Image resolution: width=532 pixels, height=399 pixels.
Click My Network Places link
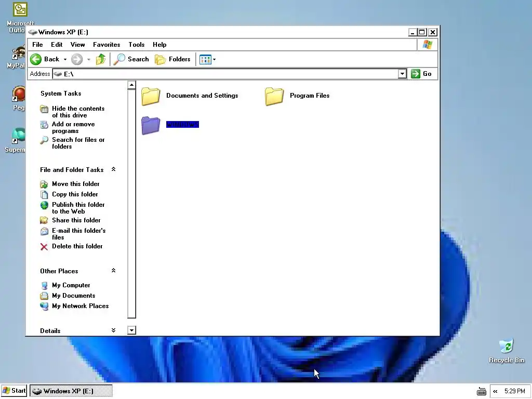coord(81,306)
